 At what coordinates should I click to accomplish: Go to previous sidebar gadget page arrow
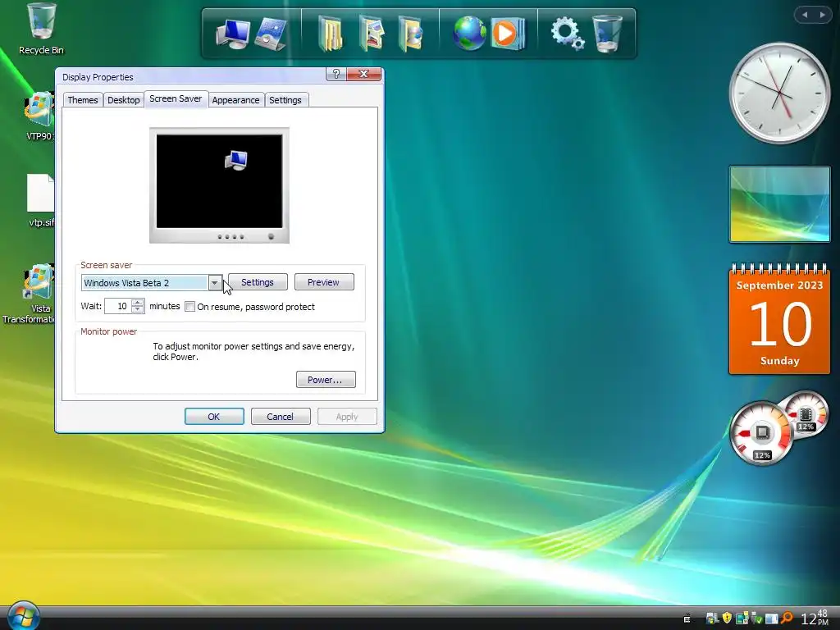[x=805, y=15]
